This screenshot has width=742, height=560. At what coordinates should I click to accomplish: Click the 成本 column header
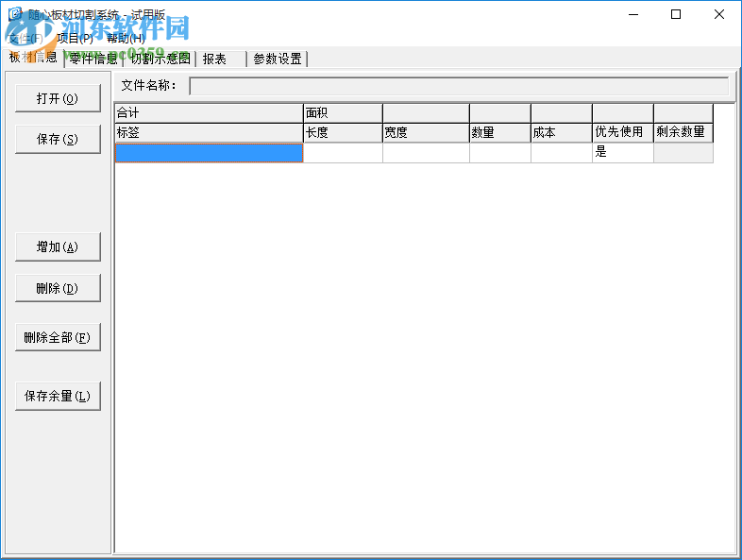(x=562, y=133)
